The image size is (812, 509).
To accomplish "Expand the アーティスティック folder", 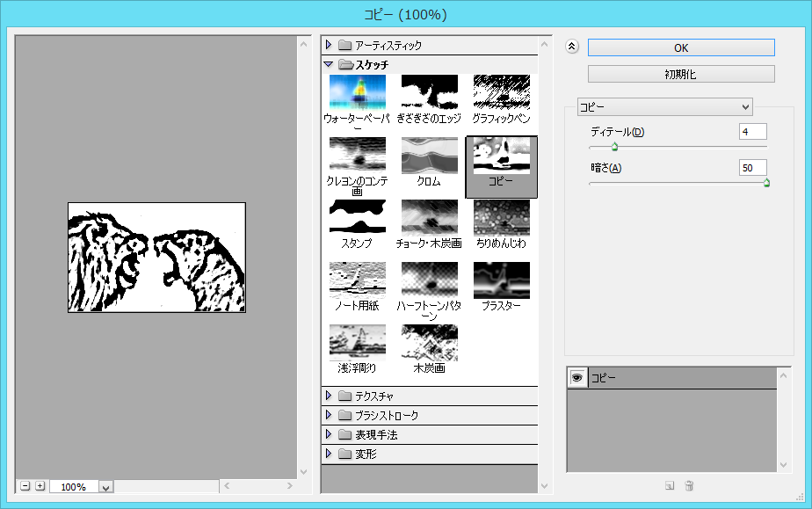I will pyautogui.click(x=329, y=45).
